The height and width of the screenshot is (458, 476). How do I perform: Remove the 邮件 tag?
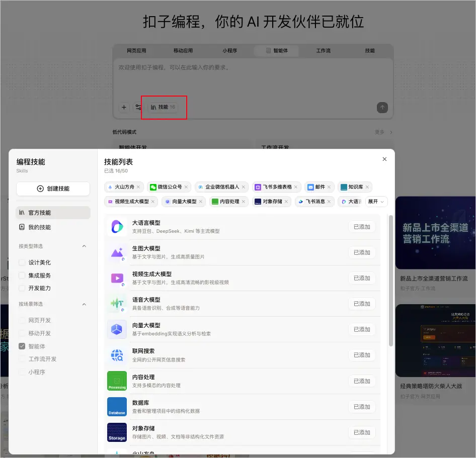click(x=329, y=187)
